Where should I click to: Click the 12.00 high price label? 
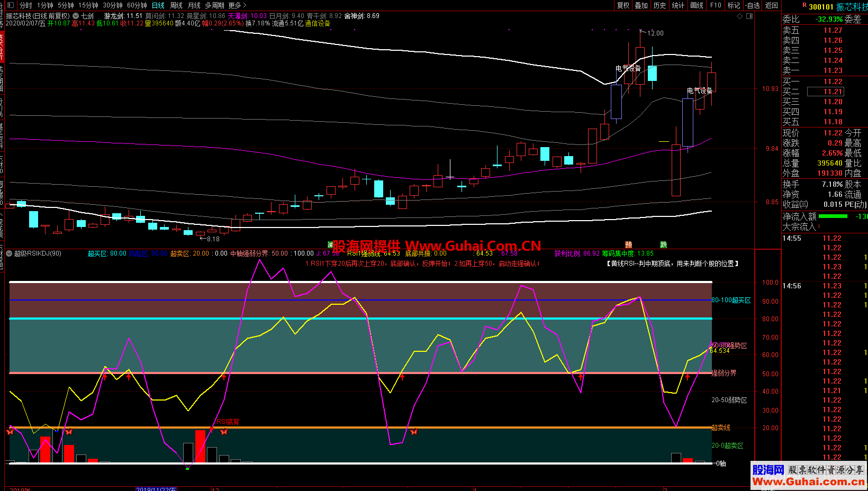pos(655,33)
